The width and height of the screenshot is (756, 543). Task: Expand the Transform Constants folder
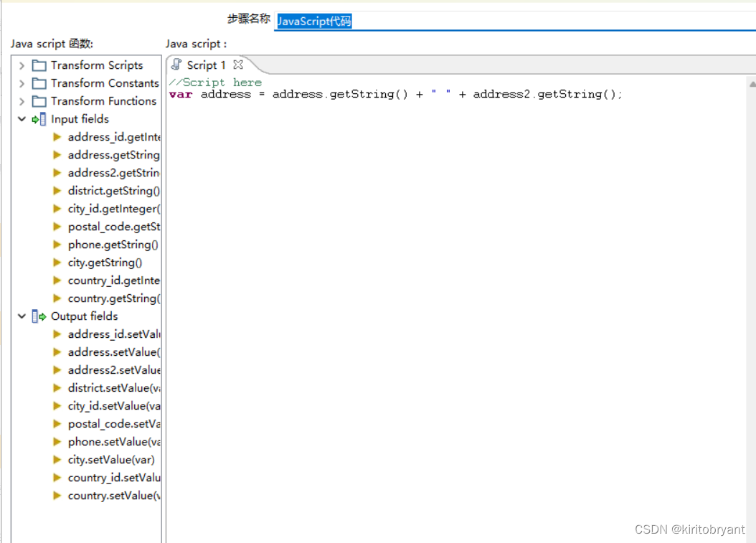click(x=22, y=83)
